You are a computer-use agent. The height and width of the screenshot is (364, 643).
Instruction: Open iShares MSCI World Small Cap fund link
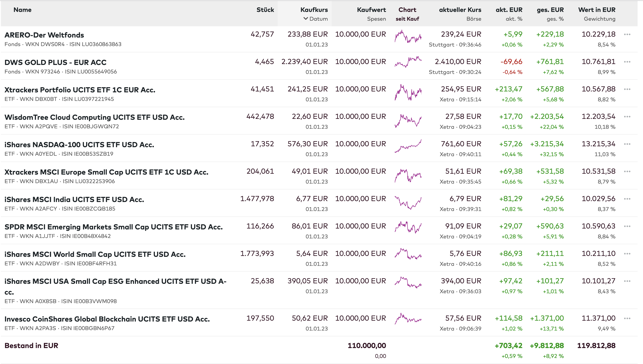point(95,254)
